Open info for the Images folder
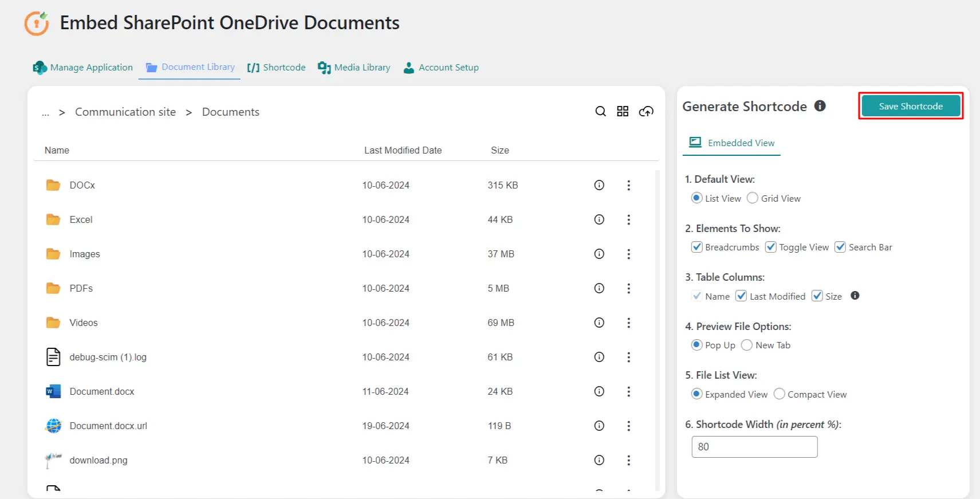This screenshot has height=499, width=980. tap(599, 254)
